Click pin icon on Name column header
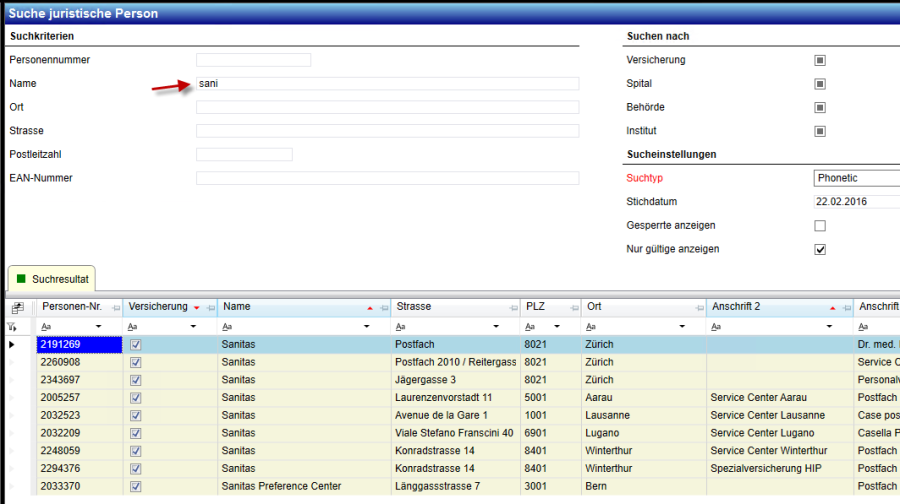This screenshot has height=504, width=900. click(x=381, y=307)
